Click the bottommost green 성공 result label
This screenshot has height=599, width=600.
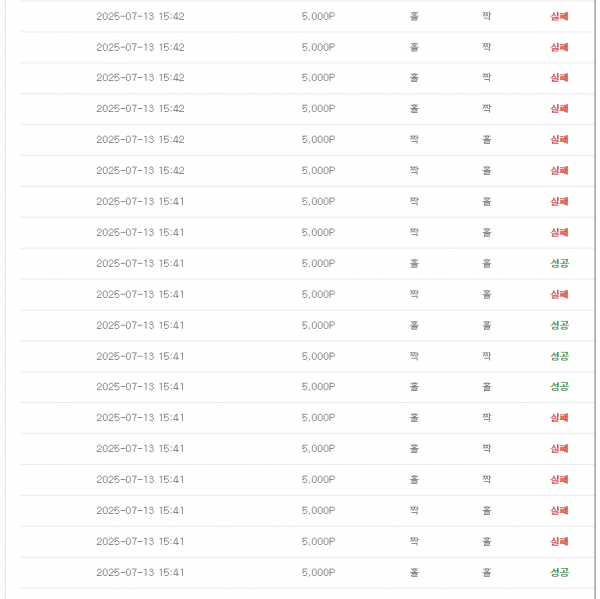[559, 572]
